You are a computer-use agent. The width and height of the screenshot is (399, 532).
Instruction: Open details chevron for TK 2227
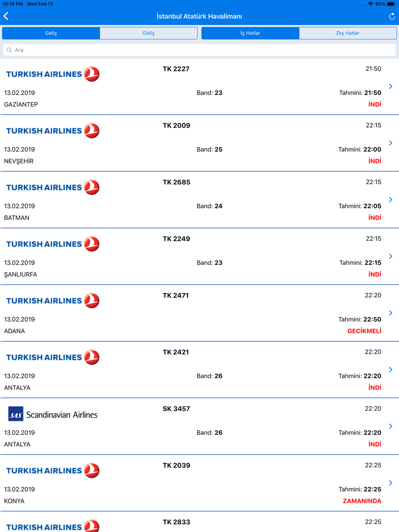391,87
